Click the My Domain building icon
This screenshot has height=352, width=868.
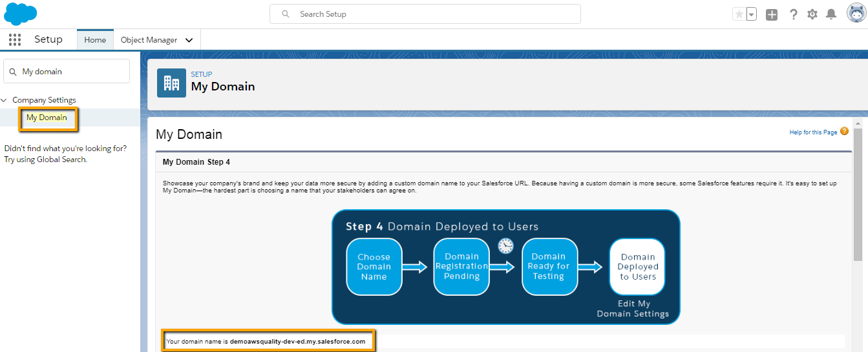(171, 83)
